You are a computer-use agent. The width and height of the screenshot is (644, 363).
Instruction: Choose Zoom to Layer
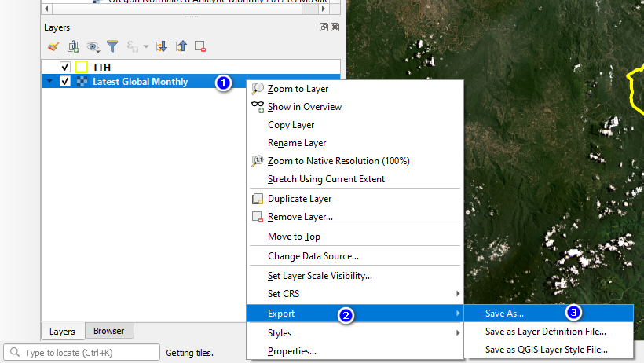click(355, 89)
